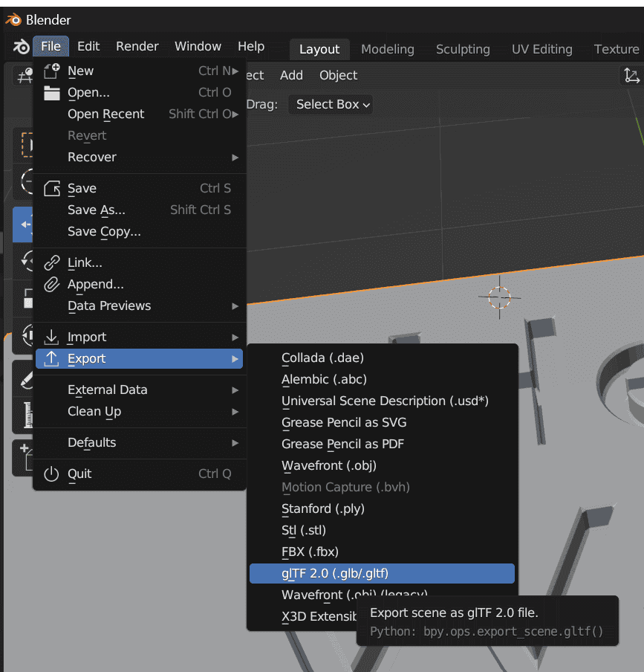Open the Render menu
644x672 pixels.
tap(137, 46)
